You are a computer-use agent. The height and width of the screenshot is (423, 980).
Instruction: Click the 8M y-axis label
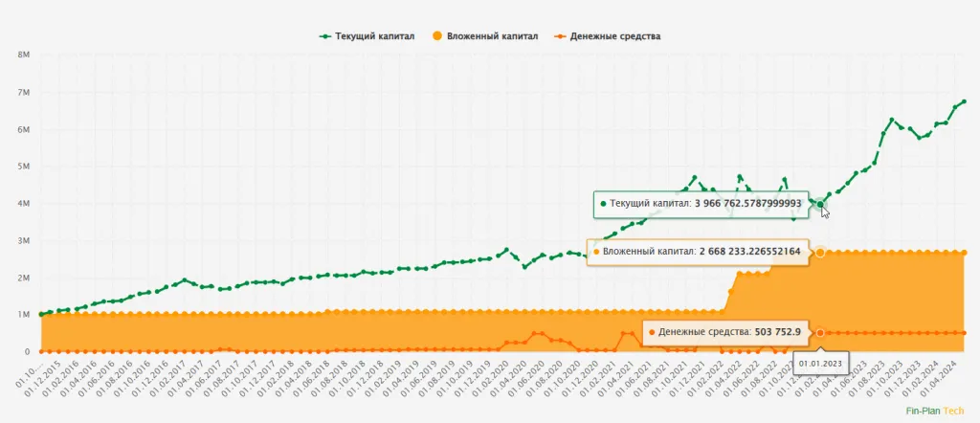25,56
